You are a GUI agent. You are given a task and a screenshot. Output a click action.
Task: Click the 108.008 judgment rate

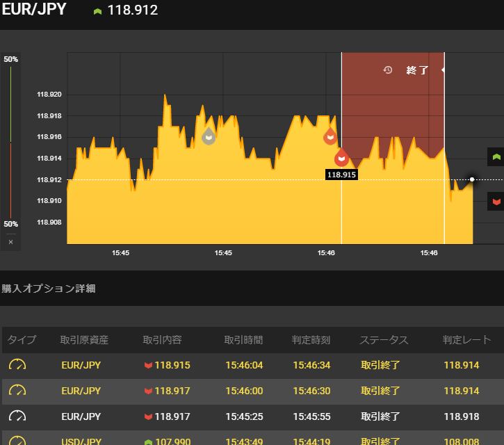click(462, 441)
